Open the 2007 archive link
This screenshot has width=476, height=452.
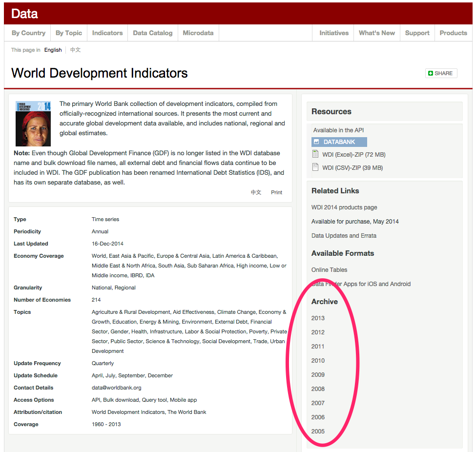[x=318, y=403]
